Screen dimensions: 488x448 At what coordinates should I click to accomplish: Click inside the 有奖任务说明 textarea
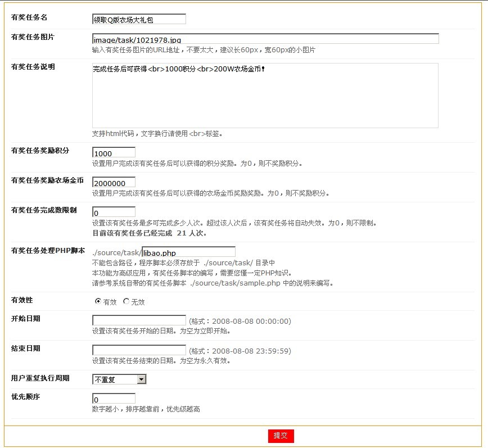[265, 96]
